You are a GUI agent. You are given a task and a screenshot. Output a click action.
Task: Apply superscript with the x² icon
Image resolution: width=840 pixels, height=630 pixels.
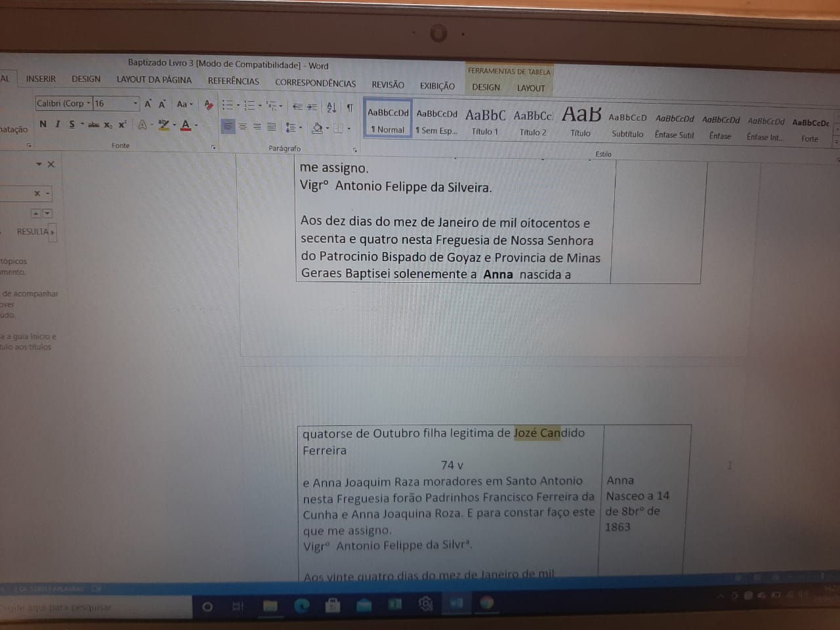click(x=123, y=125)
